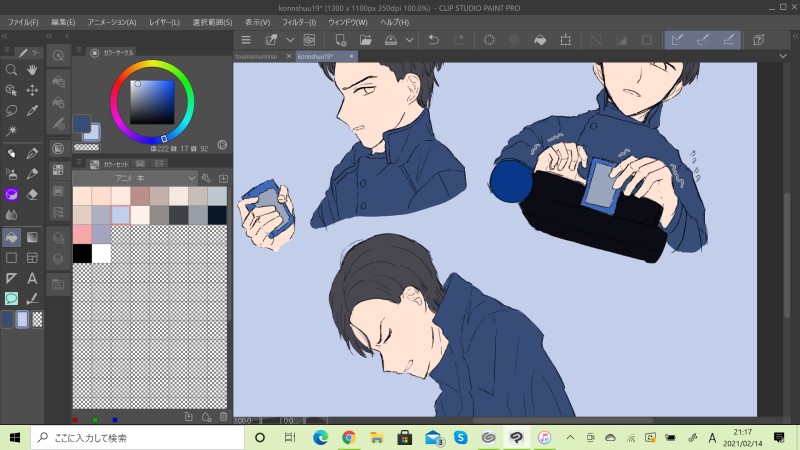The width and height of the screenshot is (800, 450).
Task: Click the Undo arrow in command bar
Action: coord(433,40)
